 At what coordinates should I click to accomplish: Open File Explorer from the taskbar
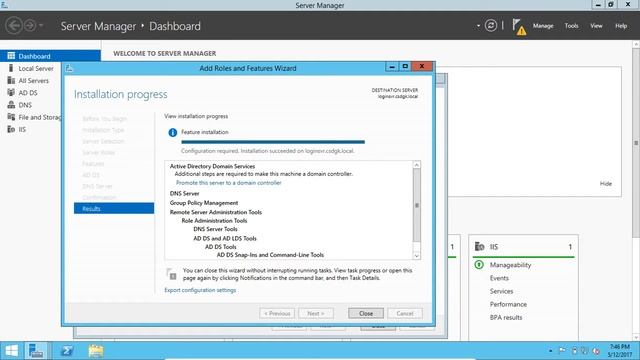(96, 351)
